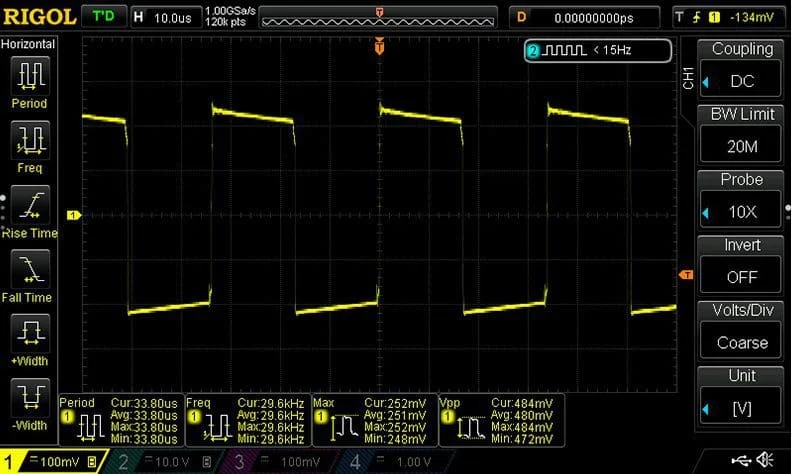Open the Coupling DC dropdown
The image size is (792, 474).
click(x=741, y=79)
